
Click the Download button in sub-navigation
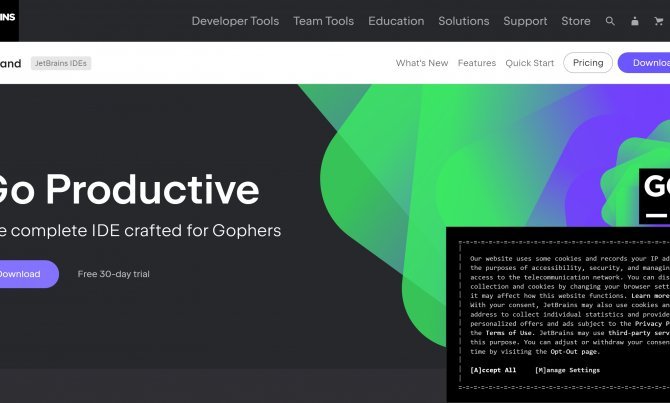tap(644, 63)
